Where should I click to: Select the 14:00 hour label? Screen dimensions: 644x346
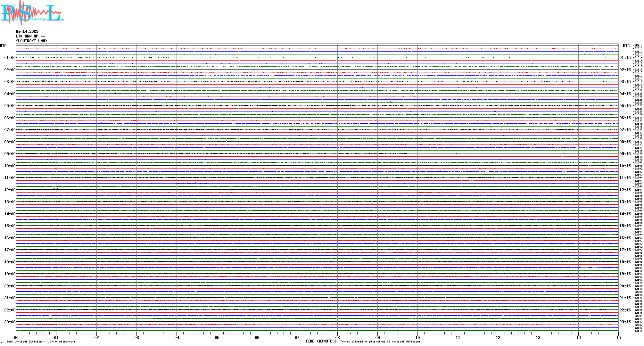(x=10, y=214)
